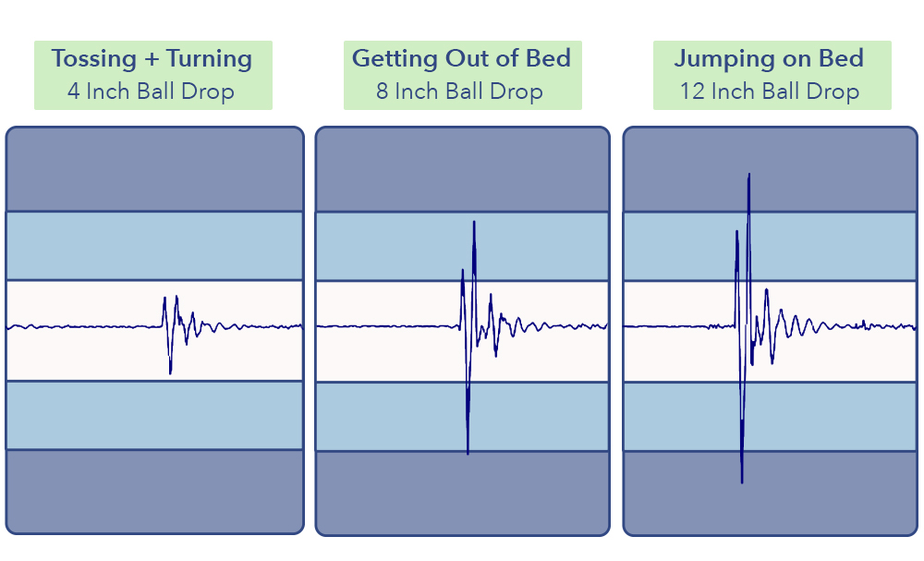Viewport: 924px width, 561px height.
Task: Open the Jumping on Bed chart panel
Action: 771,331
